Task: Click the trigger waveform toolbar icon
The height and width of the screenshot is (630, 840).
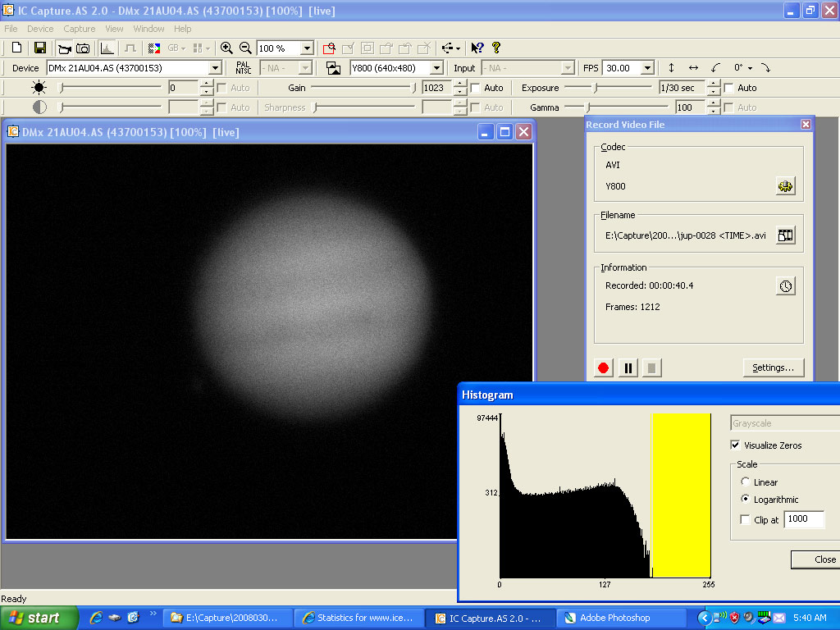Action: coord(130,48)
